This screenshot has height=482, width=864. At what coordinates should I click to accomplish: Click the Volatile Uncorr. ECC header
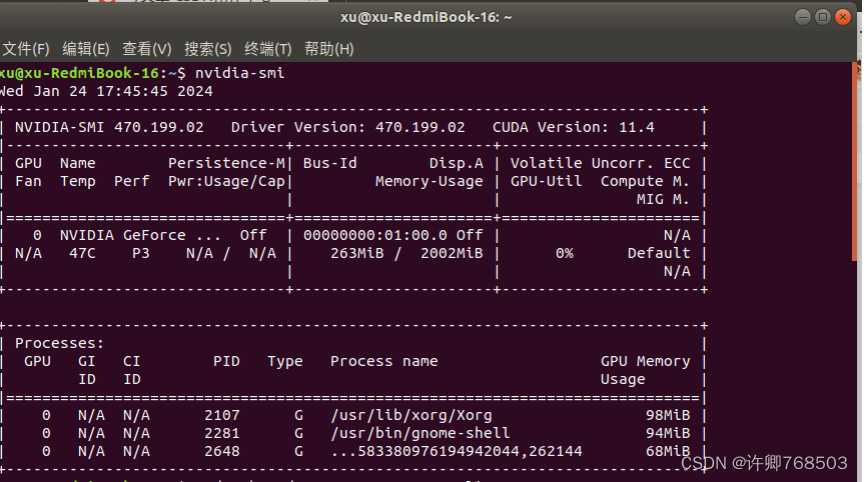600,163
